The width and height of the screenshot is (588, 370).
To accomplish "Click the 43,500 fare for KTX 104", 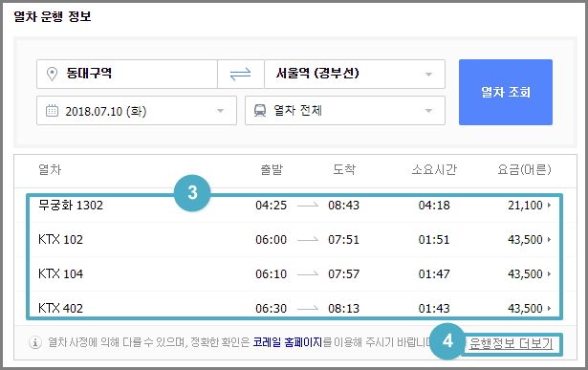I will coord(525,273).
